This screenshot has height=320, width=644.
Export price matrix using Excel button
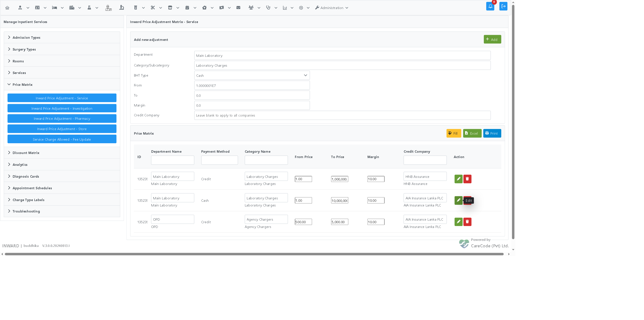click(472, 134)
